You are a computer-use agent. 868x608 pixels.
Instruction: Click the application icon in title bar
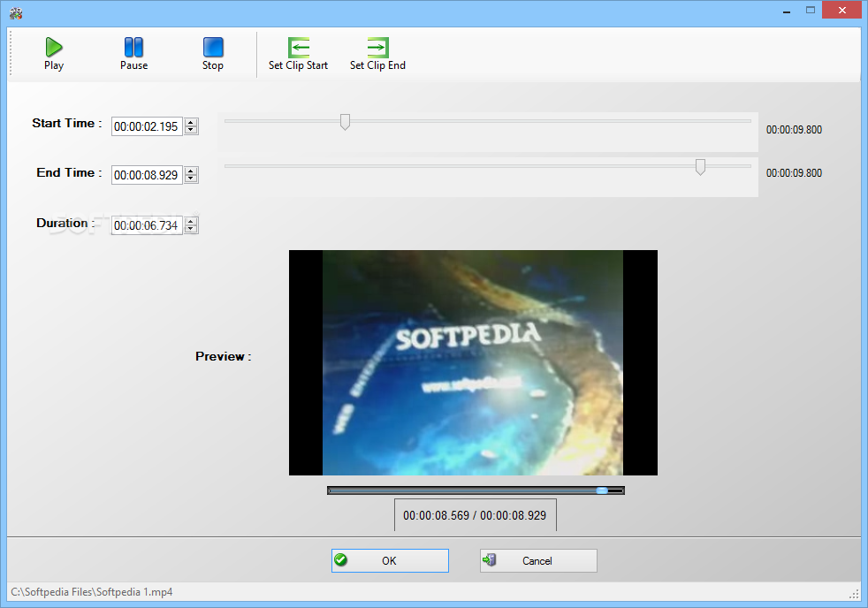click(16, 13)
